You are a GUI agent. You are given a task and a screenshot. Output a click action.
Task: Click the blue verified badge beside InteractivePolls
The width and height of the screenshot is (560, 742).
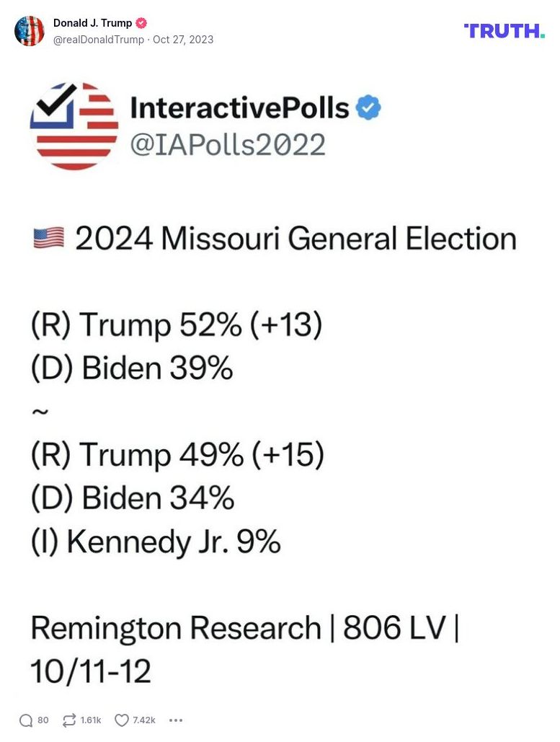(x=369, y=108)
